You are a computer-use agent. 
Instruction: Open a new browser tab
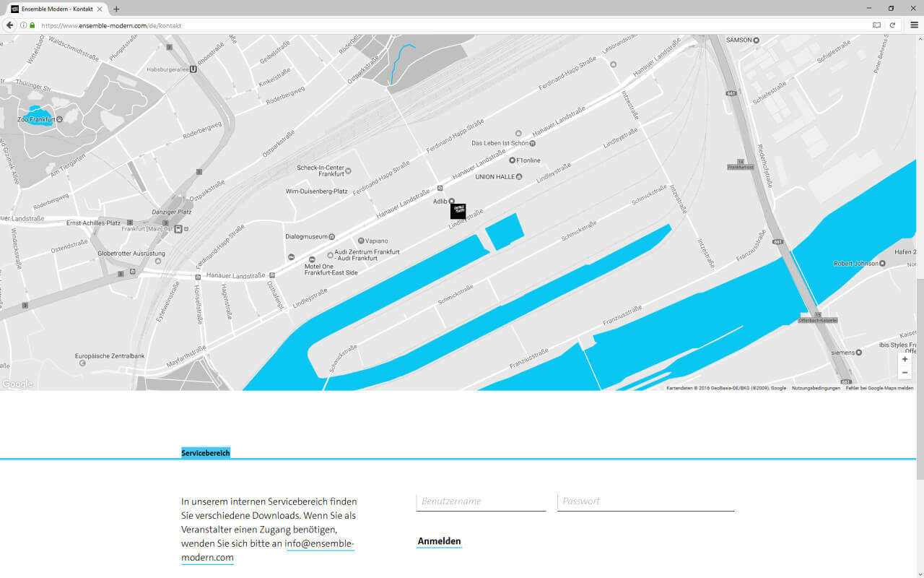click(116, 9)
